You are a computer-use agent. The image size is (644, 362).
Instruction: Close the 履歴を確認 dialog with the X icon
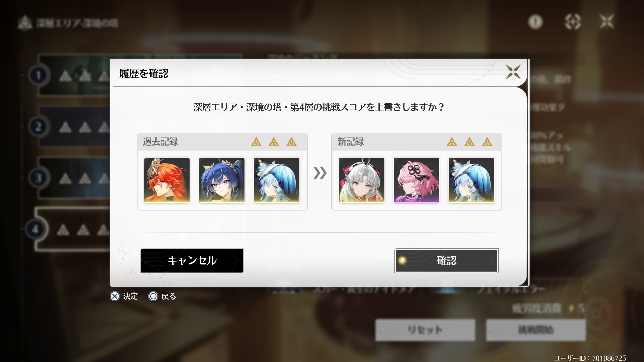[513, 72]
